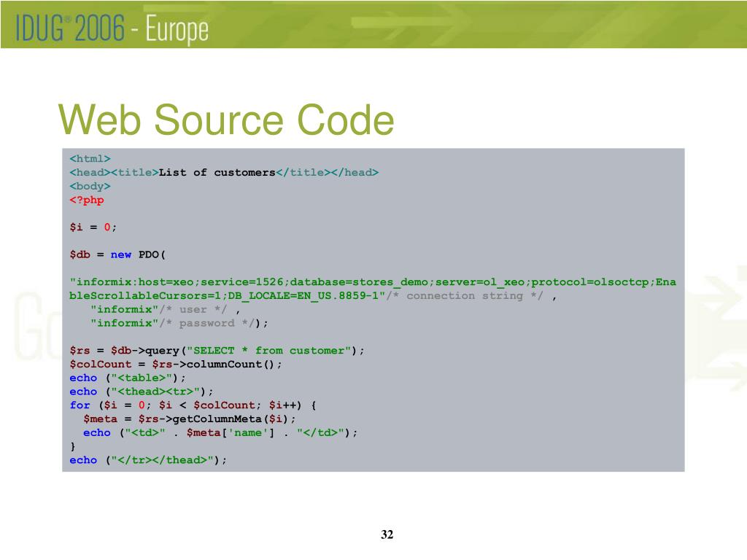Click the '$i = 0;' statement

93,227
